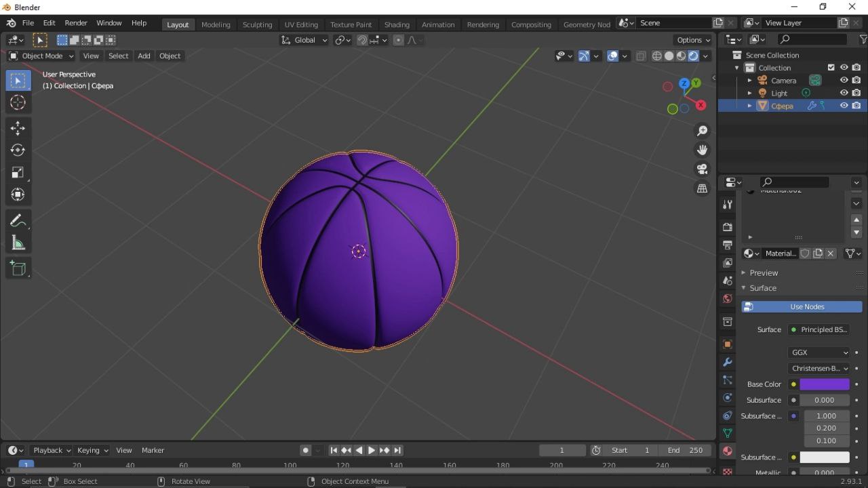Open the Edit menu
The width and height of the screenshot is (868, 488).
tap(50, 23)
